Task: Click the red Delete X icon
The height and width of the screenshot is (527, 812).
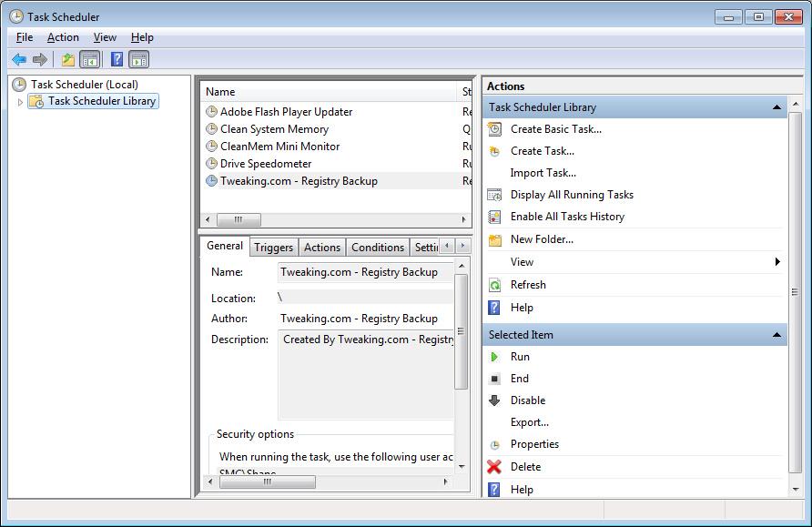Action: (494, 467)
